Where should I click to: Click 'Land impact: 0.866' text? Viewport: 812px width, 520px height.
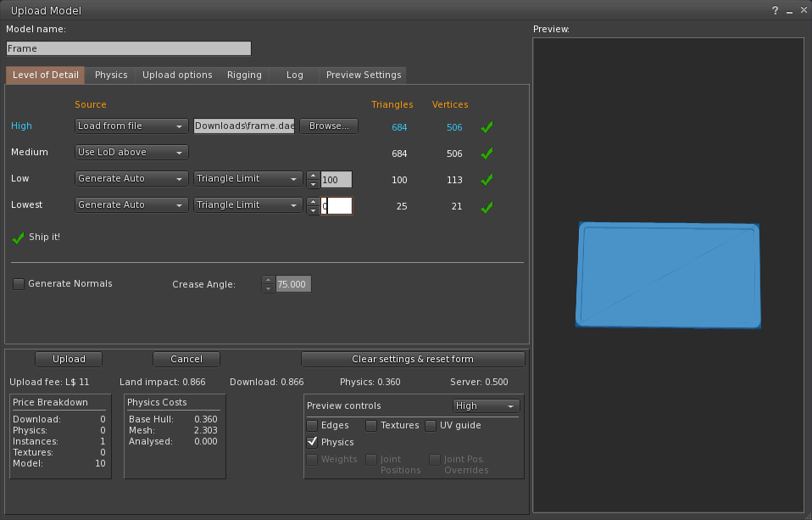coord(163,382)
